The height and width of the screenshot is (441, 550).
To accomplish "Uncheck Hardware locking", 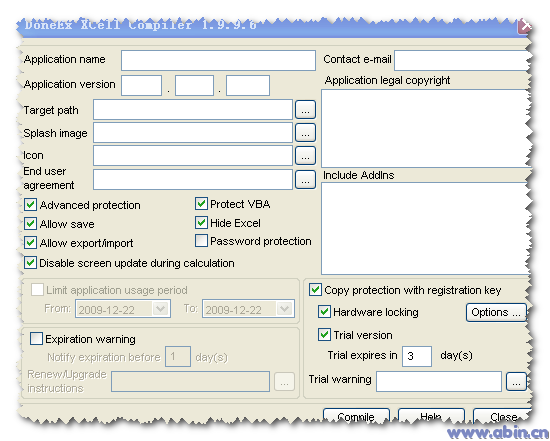I will pyautogui.click(x=324, y=312).
